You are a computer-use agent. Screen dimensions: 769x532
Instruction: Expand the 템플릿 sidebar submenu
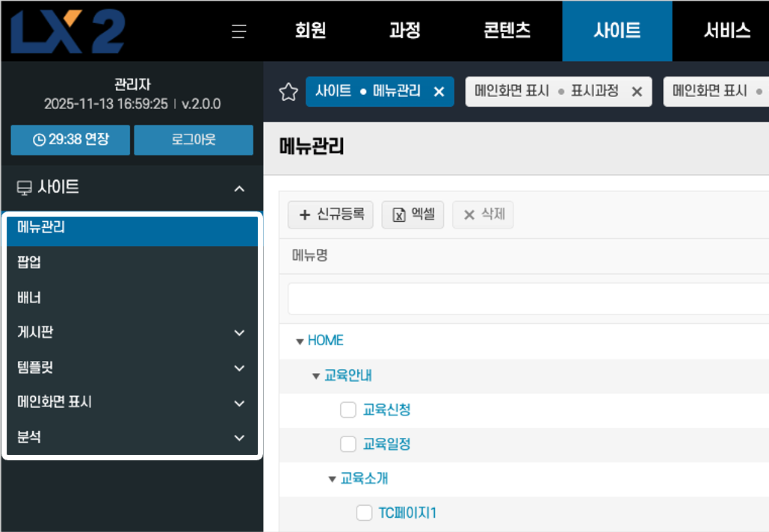[239, 368]
